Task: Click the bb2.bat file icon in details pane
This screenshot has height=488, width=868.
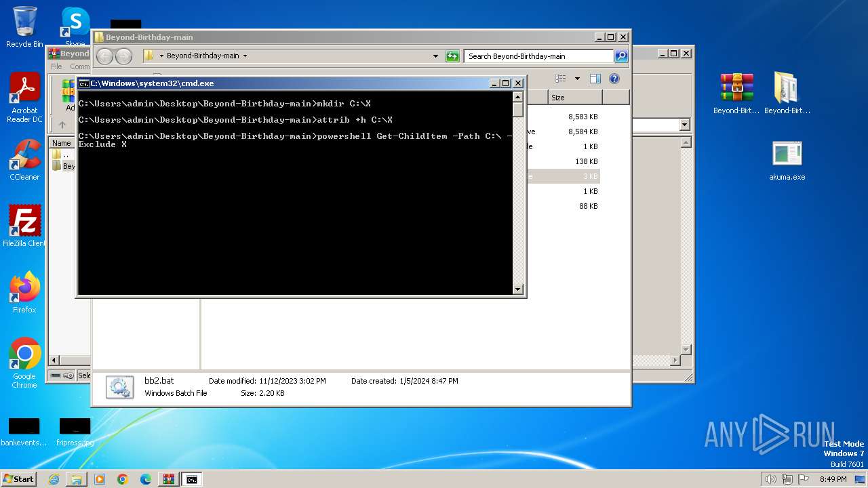Action: coord(119,387)
